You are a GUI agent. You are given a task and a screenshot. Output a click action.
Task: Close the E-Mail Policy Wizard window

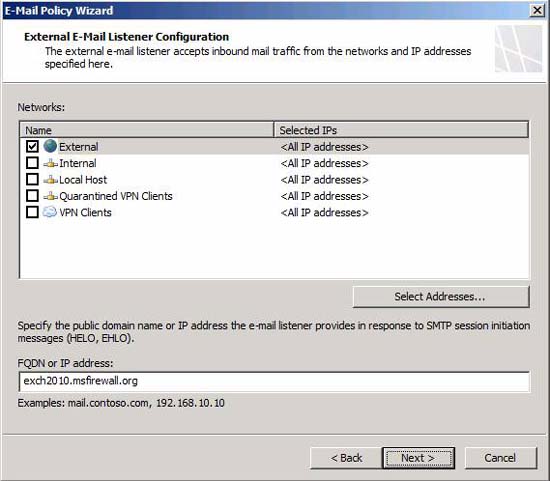[x=537, y=10]
